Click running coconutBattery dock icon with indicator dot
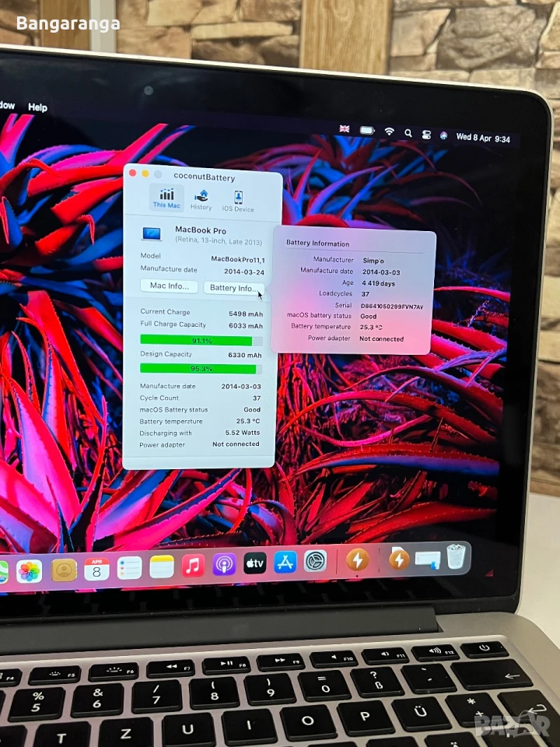Image resolution: width=560 pixels, height=747 pixels. (357, 559)
